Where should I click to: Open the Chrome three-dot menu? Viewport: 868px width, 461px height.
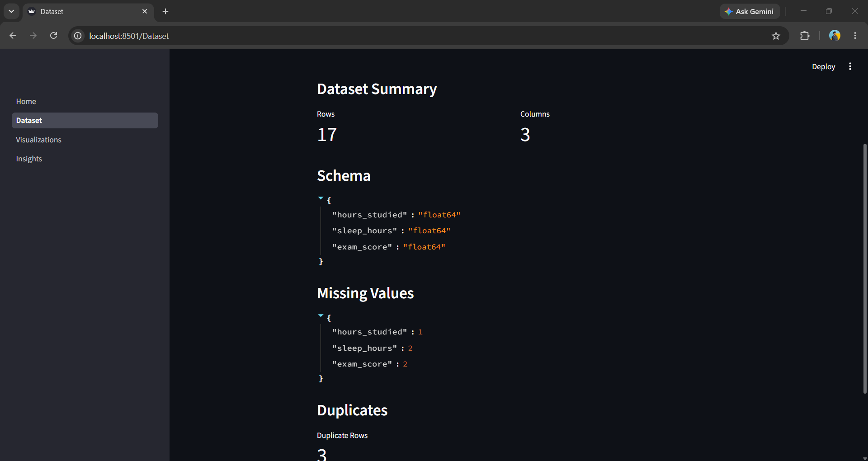(855, 36)
